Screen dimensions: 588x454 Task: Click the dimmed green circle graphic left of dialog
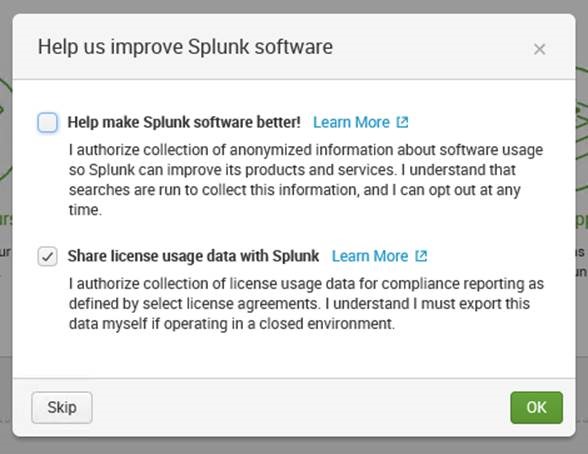click(6, 129)
